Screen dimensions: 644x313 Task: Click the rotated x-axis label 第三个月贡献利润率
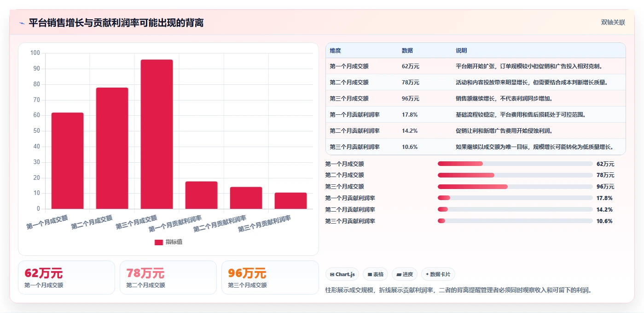tap(264, 224)
